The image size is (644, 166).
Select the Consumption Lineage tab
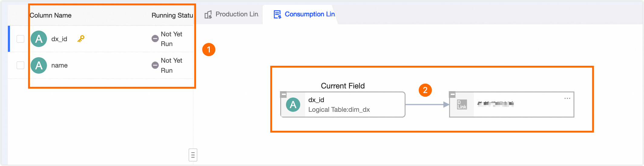[x=309, y=14]
